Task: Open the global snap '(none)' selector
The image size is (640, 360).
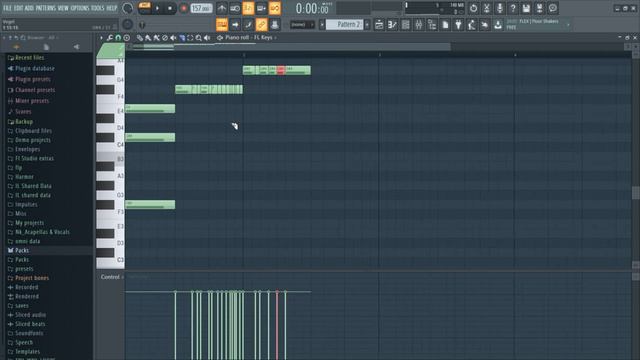Action: pyautogui.click(x=302, y=25)
